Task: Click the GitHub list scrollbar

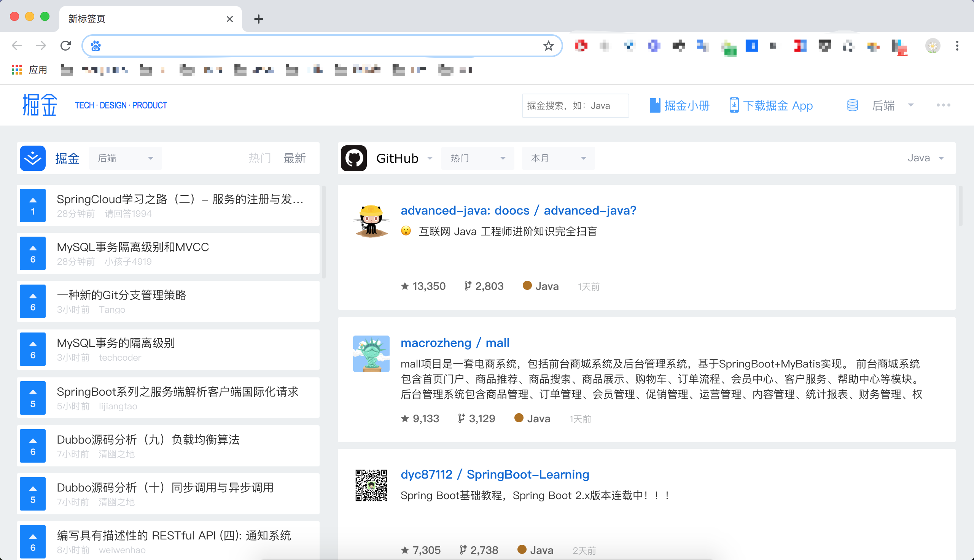Action: [x=960, y=206]
